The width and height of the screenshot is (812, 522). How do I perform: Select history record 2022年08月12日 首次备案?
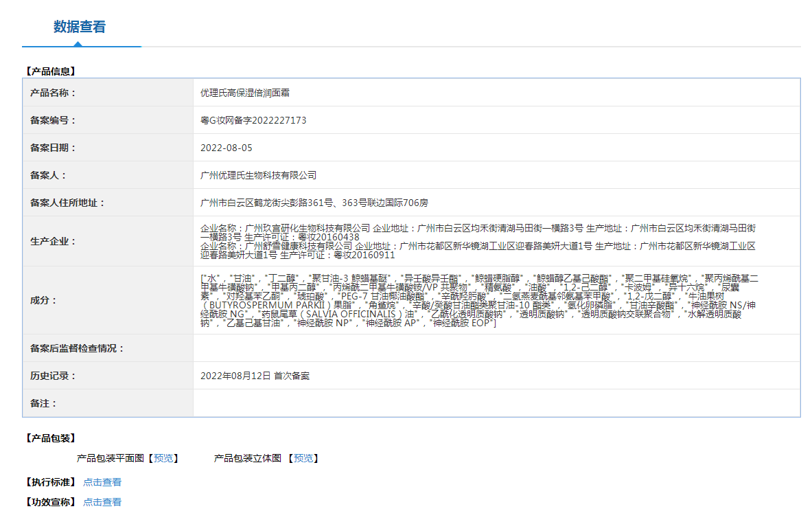coord(255,376)
